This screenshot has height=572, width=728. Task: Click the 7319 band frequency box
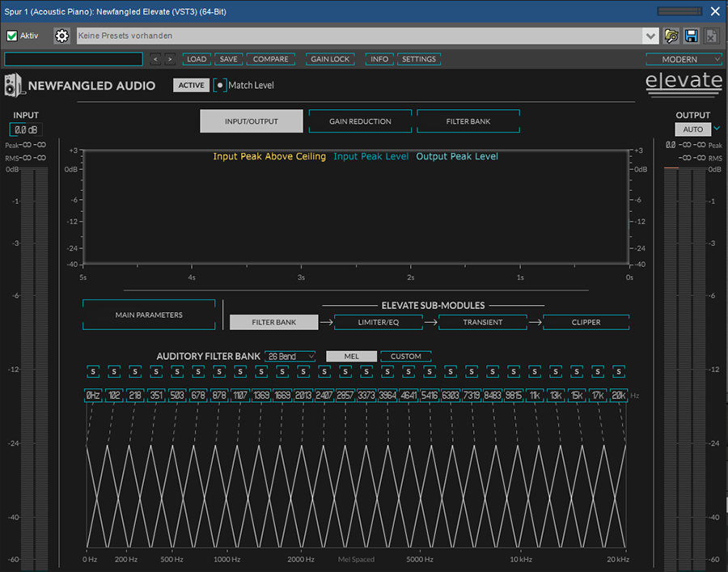tap(472, 395)
